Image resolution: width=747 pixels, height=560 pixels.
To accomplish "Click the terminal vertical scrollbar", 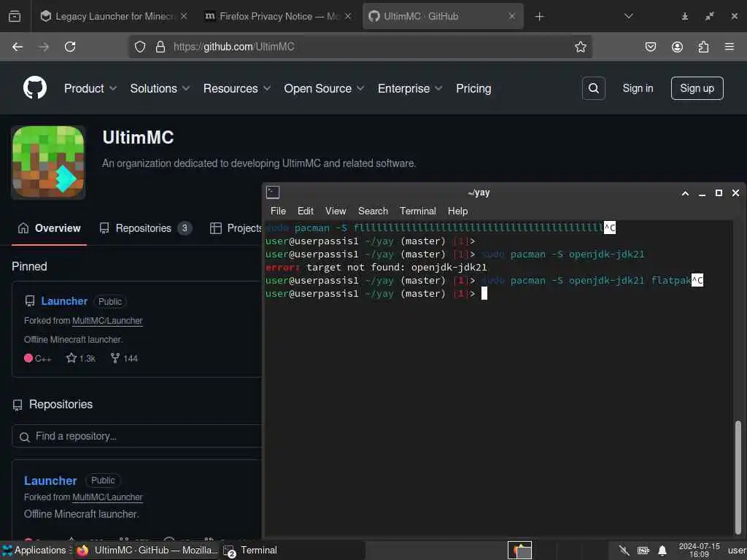I will (x=738, y=477).
